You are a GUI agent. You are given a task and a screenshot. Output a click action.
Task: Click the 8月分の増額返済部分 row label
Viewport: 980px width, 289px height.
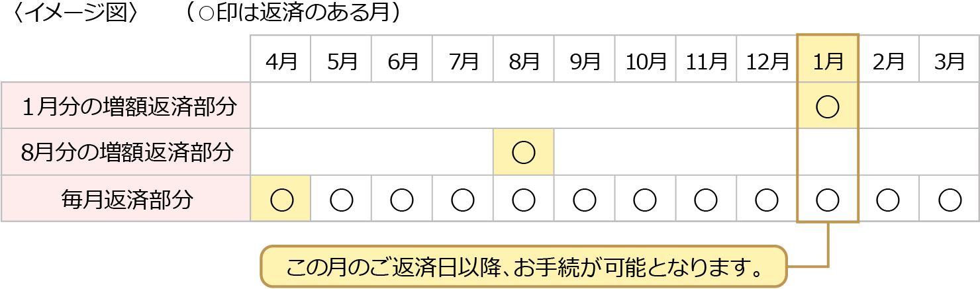coord(127,152)
